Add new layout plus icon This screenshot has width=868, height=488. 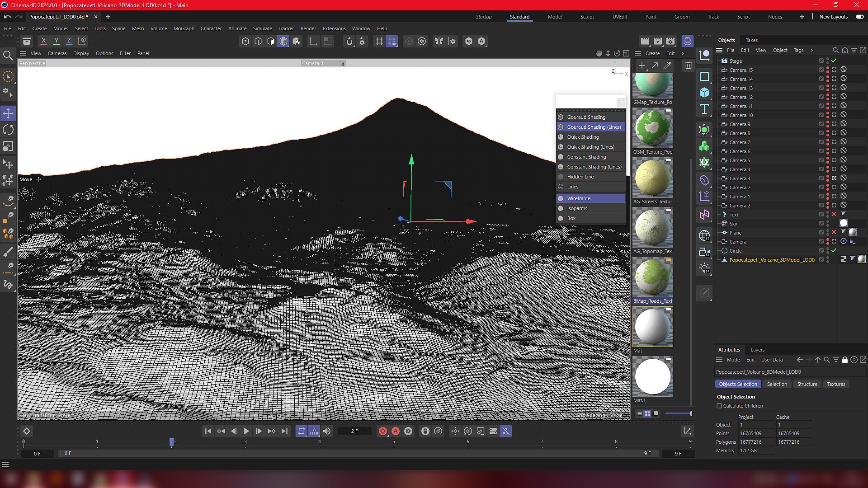pos(802,17)
